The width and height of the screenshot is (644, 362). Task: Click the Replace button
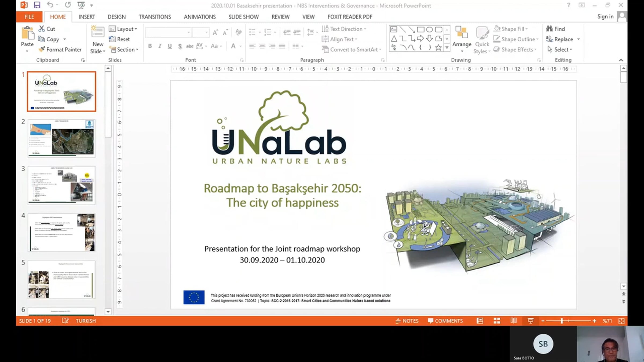(560, 39)
